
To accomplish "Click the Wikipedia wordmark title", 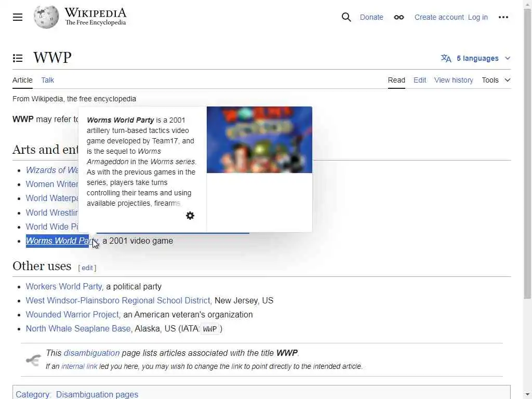I will 96,13.
